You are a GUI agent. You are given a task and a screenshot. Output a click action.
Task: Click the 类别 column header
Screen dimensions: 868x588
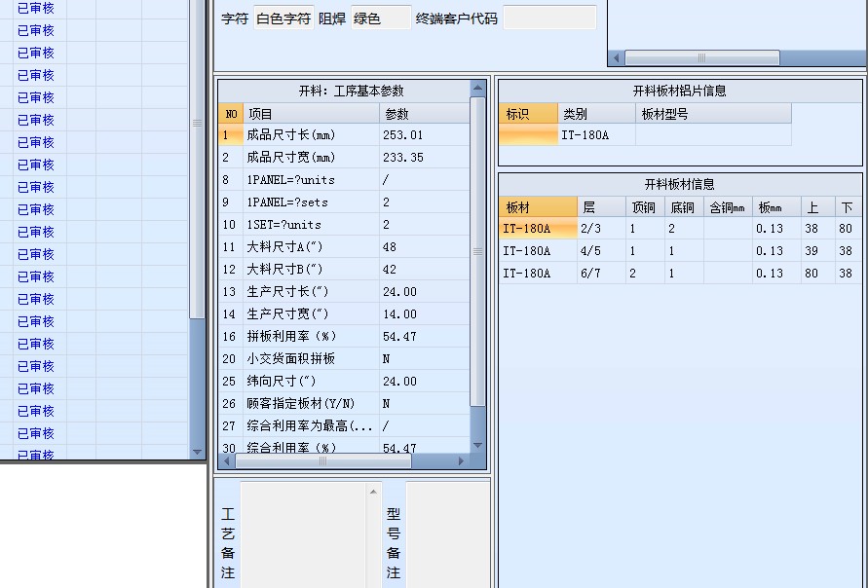pyautogui.click(x=597, y=114)
